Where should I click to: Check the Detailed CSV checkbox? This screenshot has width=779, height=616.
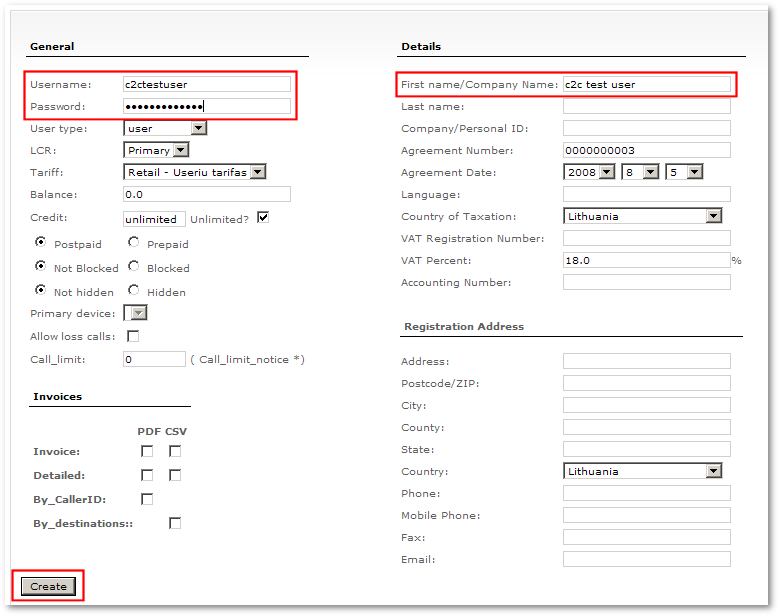pyautogui.click(x=175, y=475)
